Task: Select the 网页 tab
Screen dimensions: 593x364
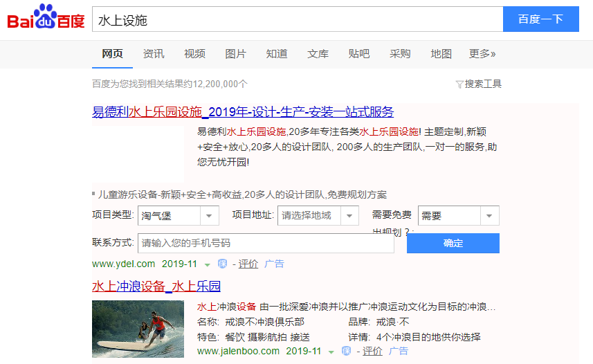Action: pos(112,54)
